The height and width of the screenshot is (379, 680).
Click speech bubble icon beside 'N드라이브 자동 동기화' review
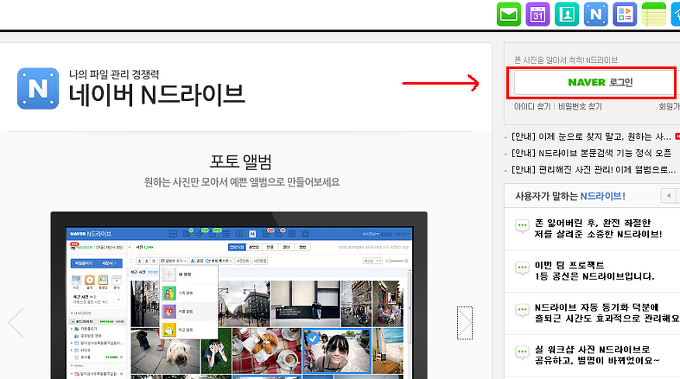522,310
